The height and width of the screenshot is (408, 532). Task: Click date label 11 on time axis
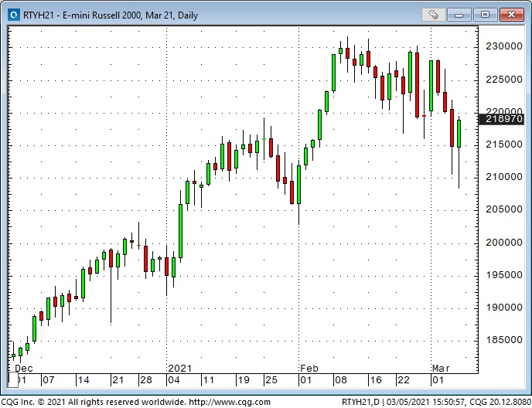click(x=208, y=380)
